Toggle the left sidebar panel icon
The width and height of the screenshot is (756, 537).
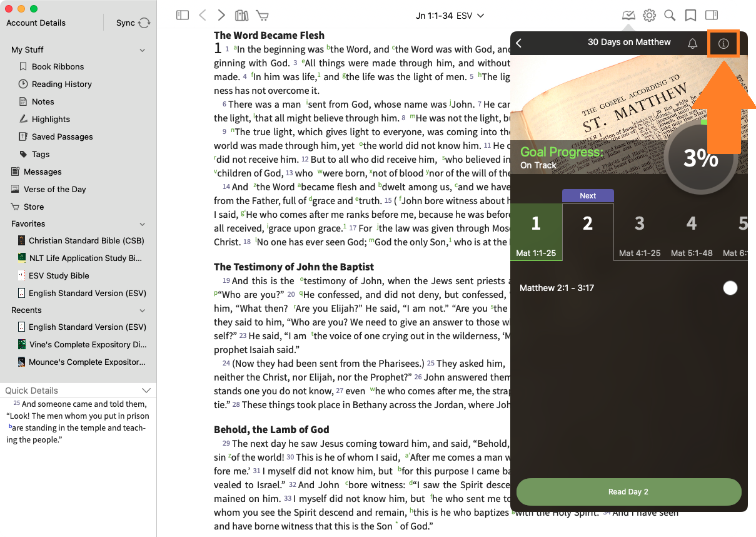tap(183, 15)
